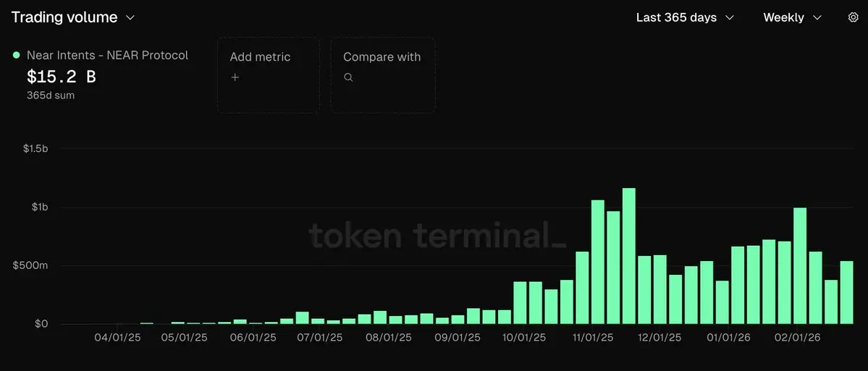Click the Add metric card

click(x=269, y=75)
